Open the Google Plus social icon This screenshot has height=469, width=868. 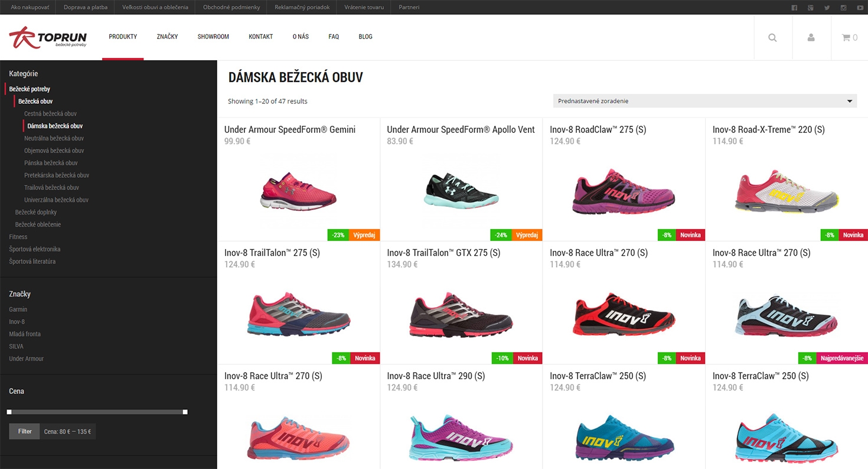[811, 8]
